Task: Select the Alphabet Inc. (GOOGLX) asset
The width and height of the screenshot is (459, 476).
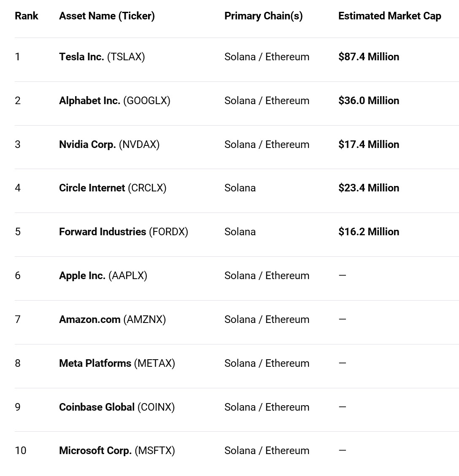Action: click(x=114, y=101)
